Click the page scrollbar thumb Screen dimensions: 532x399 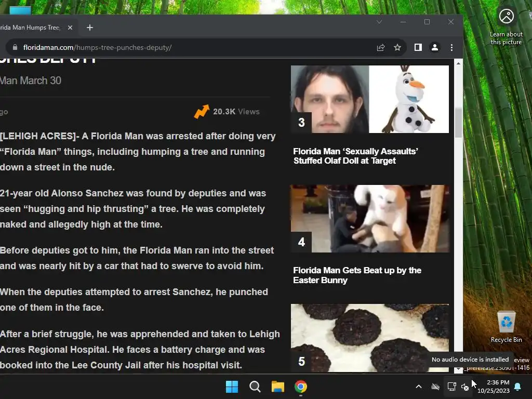(458, 123)
